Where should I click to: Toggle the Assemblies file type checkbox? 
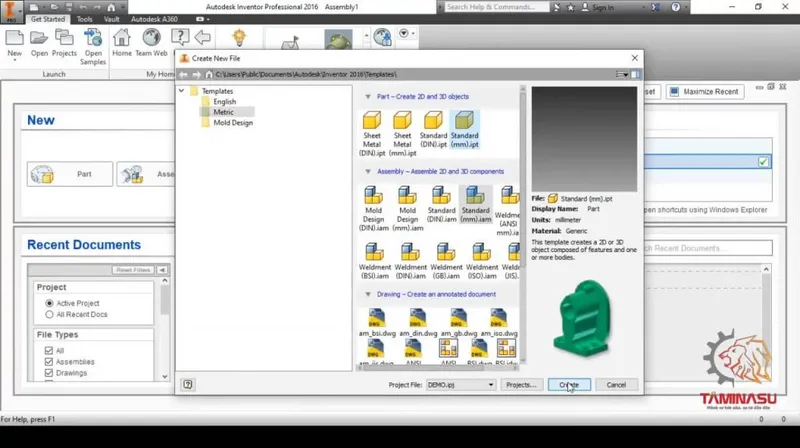tap(49, 362)
